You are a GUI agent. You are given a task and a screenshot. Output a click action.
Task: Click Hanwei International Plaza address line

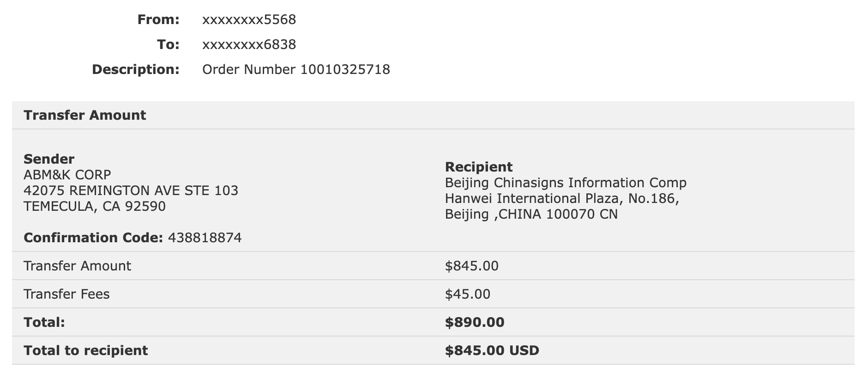562,198
